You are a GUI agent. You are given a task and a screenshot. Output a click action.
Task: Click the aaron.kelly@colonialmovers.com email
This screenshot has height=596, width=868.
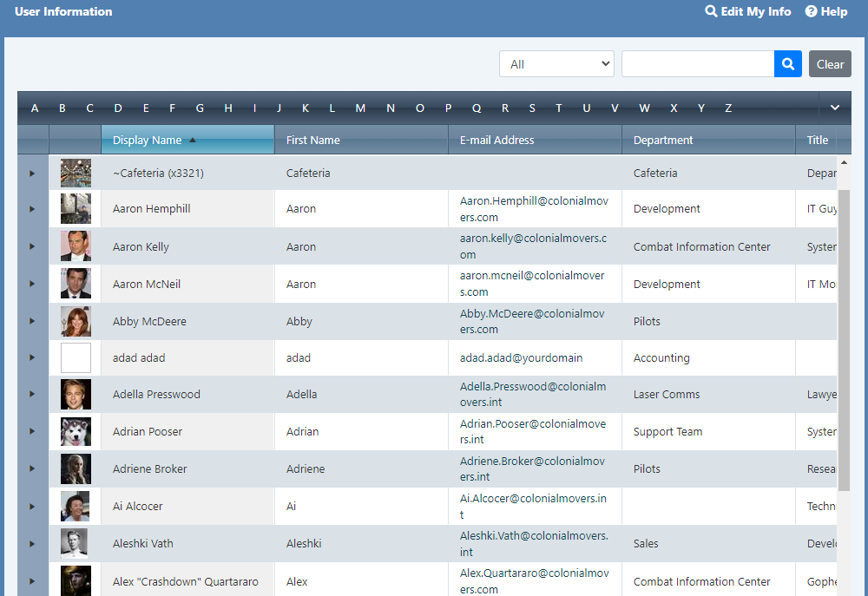[x=534, y=246]
